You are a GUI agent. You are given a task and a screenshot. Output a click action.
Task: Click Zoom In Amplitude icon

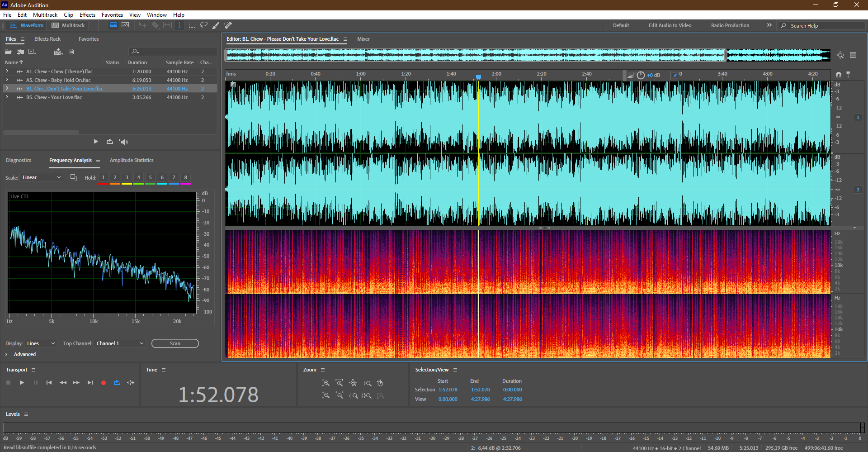pyautogui.click(x=325, y=383)
